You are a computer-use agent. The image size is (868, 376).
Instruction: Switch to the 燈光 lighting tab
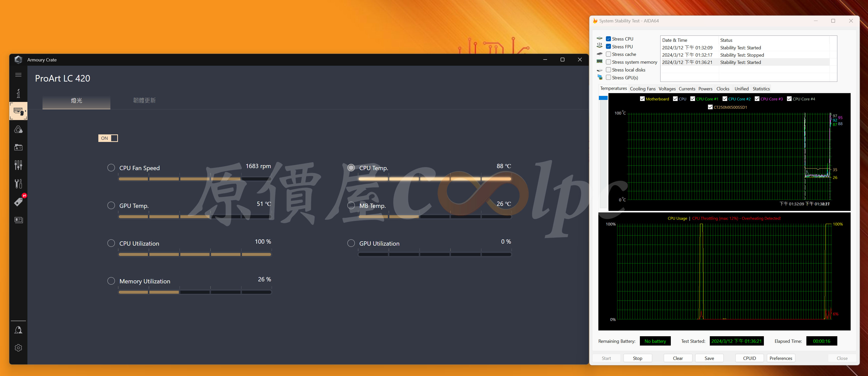[x=76, y=101]
